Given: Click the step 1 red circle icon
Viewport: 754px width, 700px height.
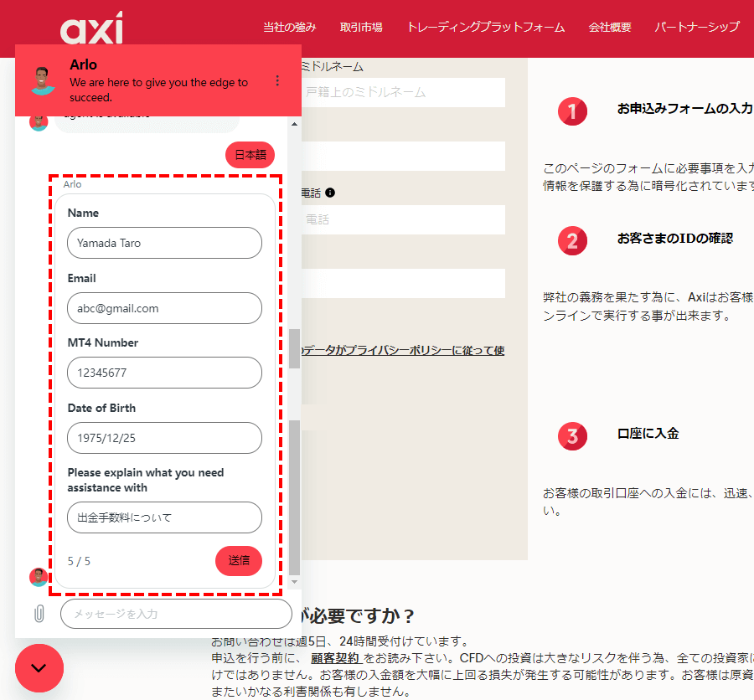Looking at the screenshot, I should pyautogui.click(x=572, y=111).
